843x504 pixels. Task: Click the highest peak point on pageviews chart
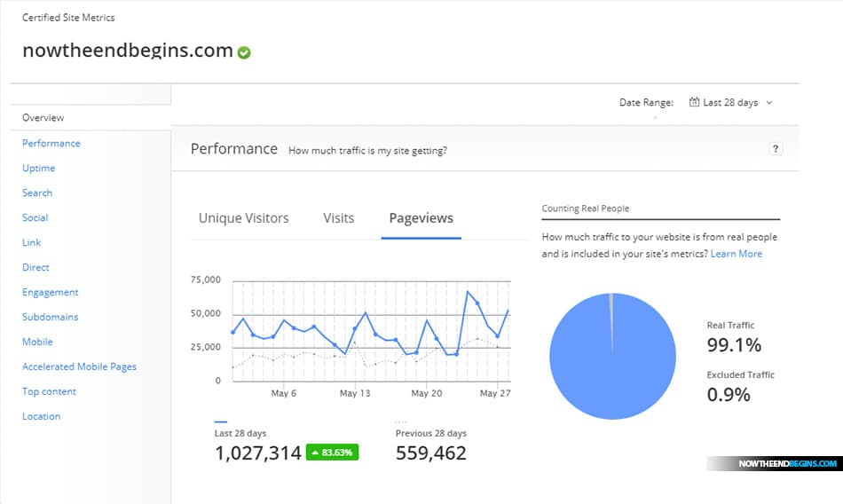click(x=468, y=292)
